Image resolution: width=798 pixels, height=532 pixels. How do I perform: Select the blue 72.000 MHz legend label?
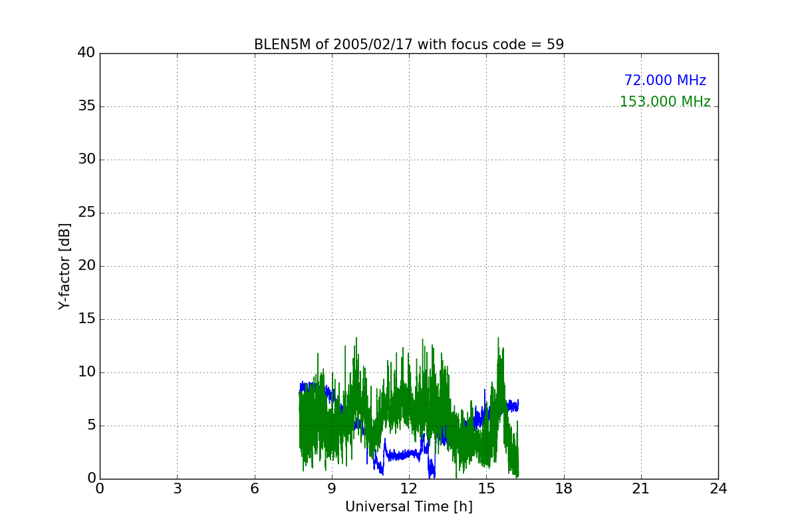coord(665,80)
